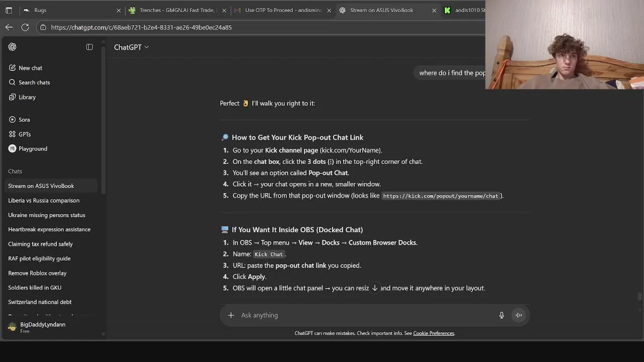Open the browser tab list icon
Screen dimensions: 644x362
tap(9, 10)
